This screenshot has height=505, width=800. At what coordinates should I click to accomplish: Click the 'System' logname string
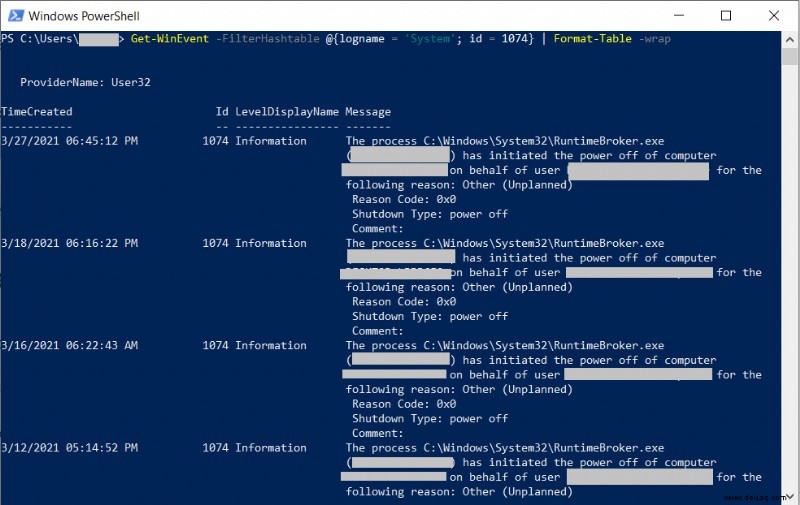coord(430,39)
